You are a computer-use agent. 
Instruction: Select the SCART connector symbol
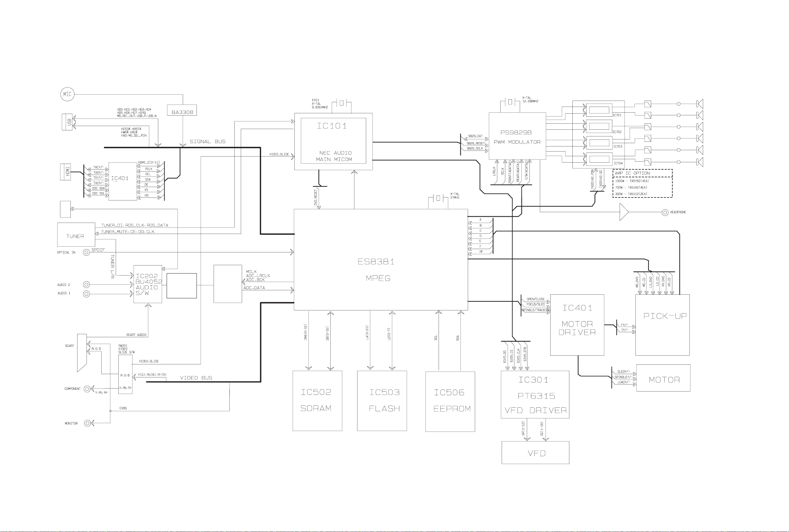pyautogui.click(x=82, y=353)
